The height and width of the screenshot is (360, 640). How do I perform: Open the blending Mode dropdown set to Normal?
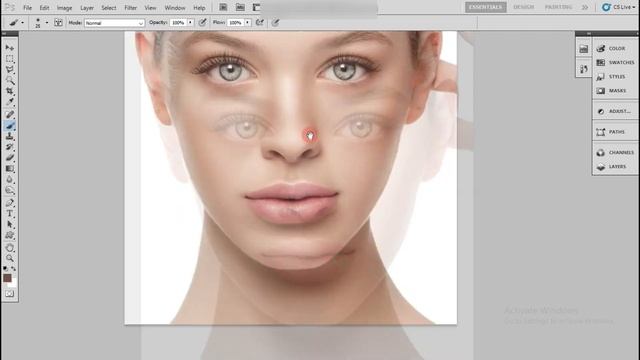click(114, 23)
